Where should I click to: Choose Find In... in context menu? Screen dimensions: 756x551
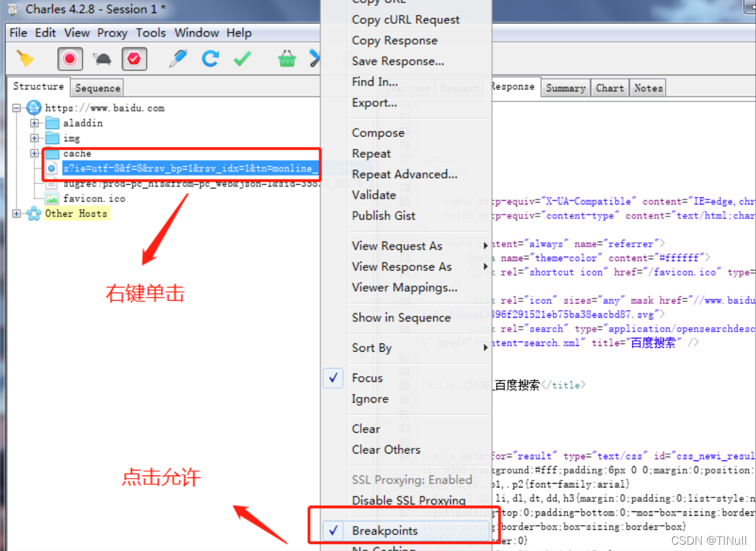(374, 82)
